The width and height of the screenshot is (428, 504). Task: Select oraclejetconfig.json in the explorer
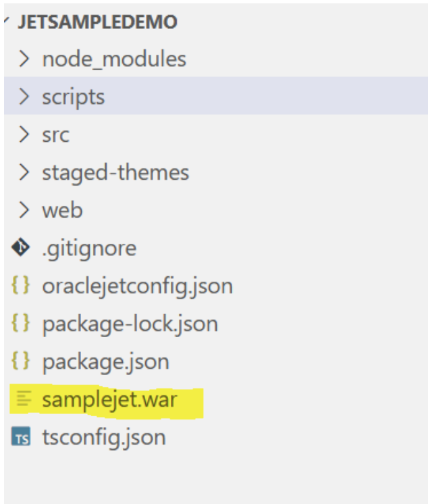tap(137, 286)
